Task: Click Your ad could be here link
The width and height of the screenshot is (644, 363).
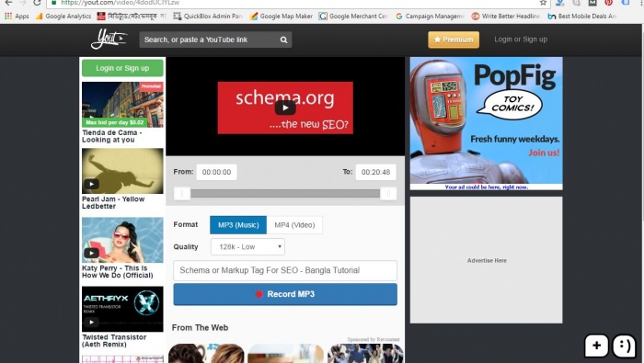Action: pyautogui.click(x=487, y=187)
